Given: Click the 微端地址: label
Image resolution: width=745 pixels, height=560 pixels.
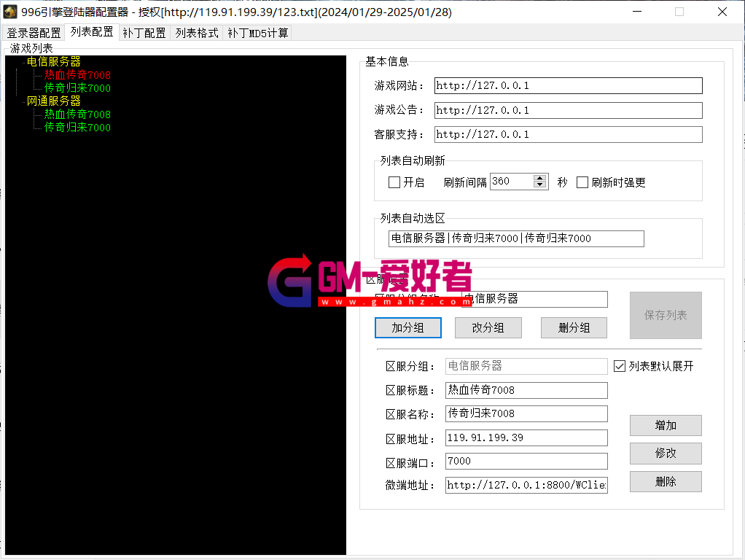Looking at the screenshot, I should [410, 486].
